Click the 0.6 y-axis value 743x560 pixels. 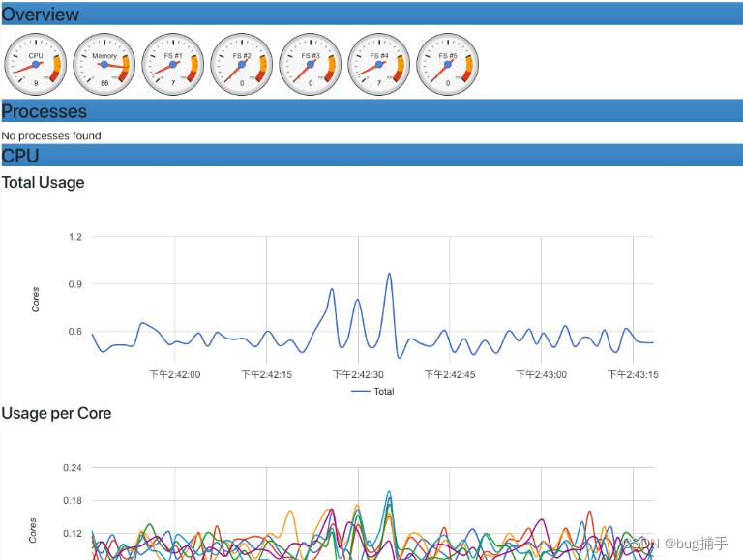(x=75, y=331)
